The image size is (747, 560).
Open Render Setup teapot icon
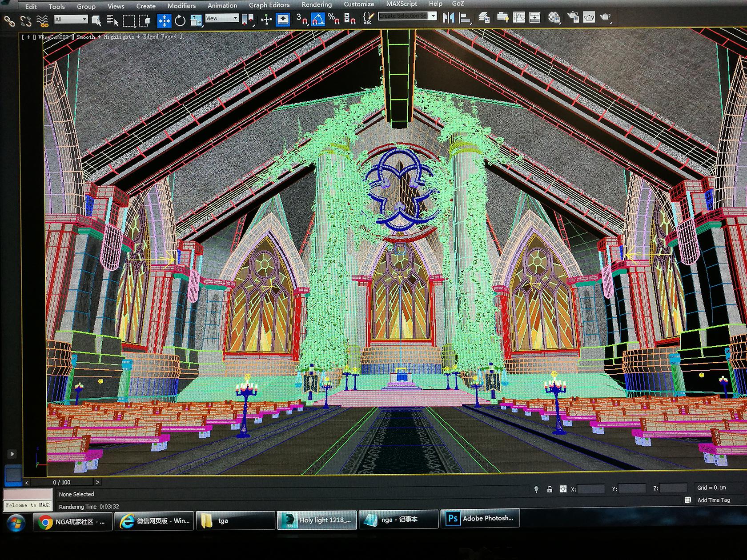point(573,18)
